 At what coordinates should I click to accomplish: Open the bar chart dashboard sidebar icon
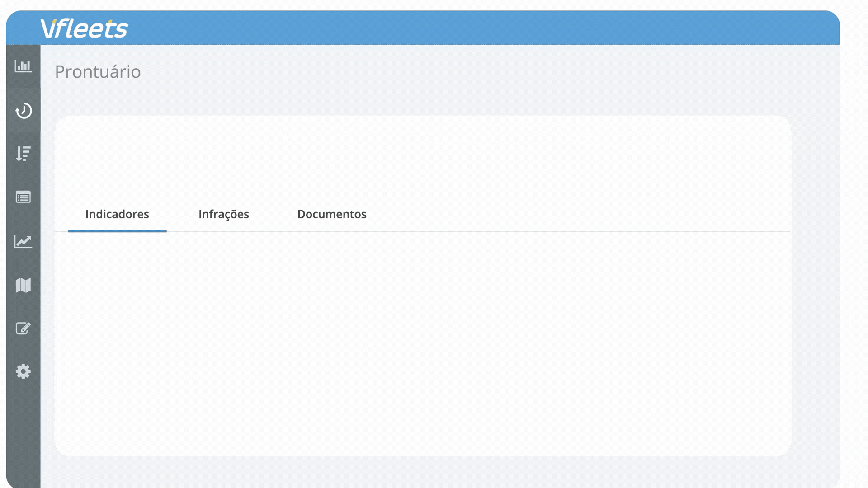[x=23, y=66]
